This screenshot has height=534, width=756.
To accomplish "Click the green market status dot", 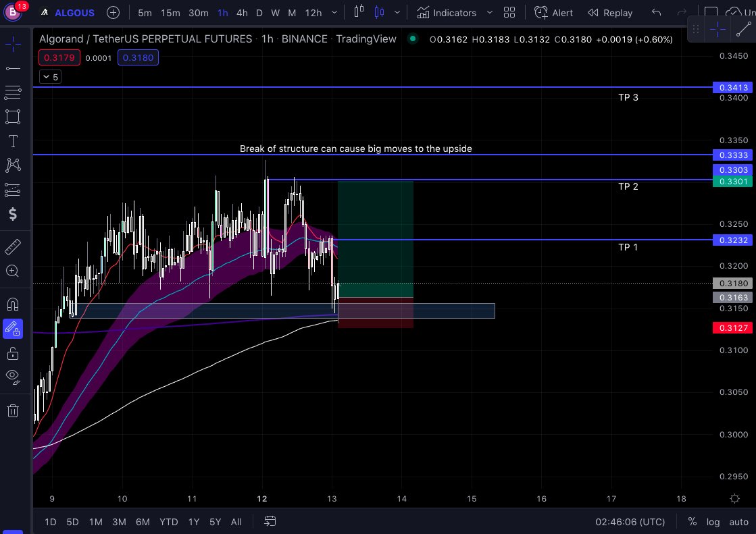I will [x=413, y=38].
